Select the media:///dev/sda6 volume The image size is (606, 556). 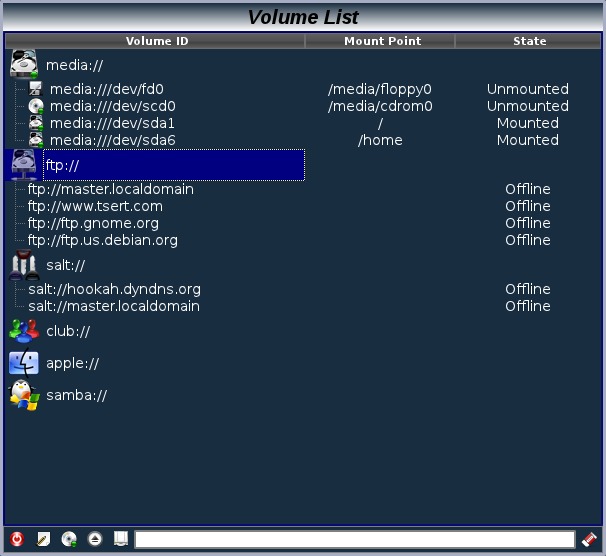coord(112,140)
